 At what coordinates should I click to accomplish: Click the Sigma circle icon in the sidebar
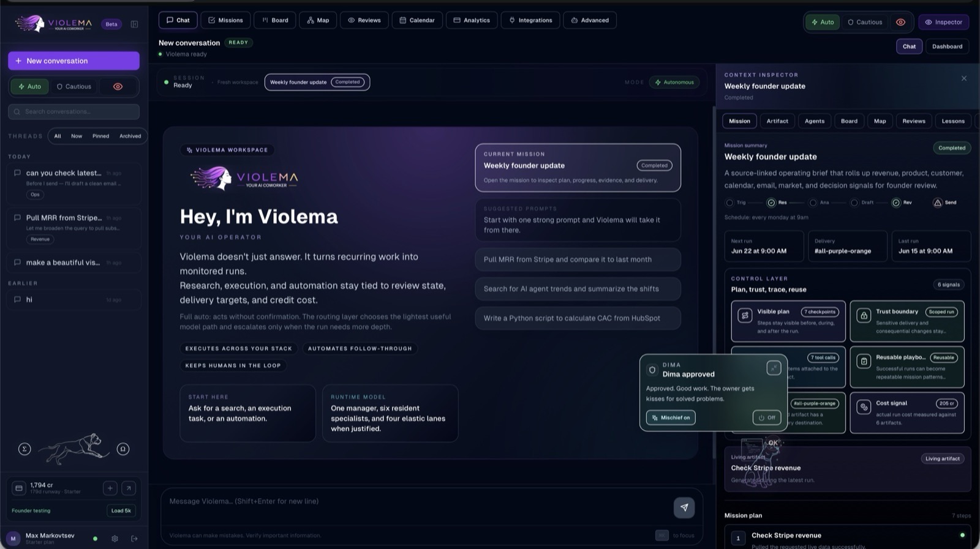click(x=24, y=449)
